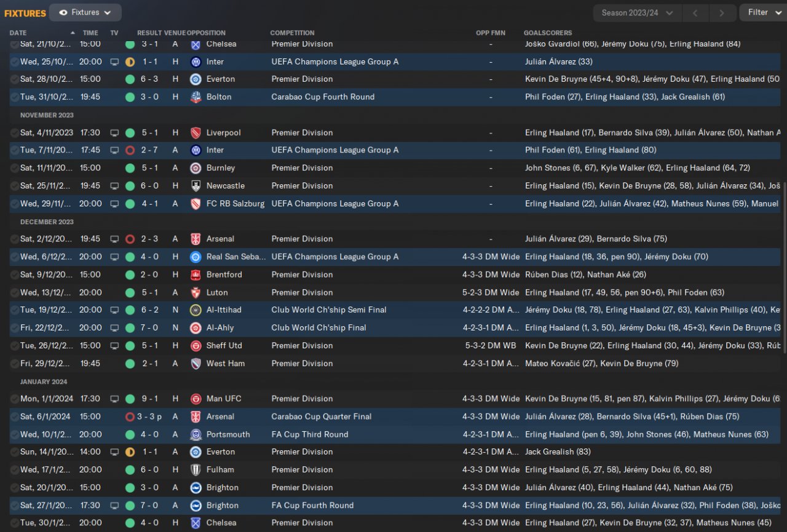787x532 pixels.
Task: Open the Carabao Cup Fourth Round competition link
Action: (323, 97)
